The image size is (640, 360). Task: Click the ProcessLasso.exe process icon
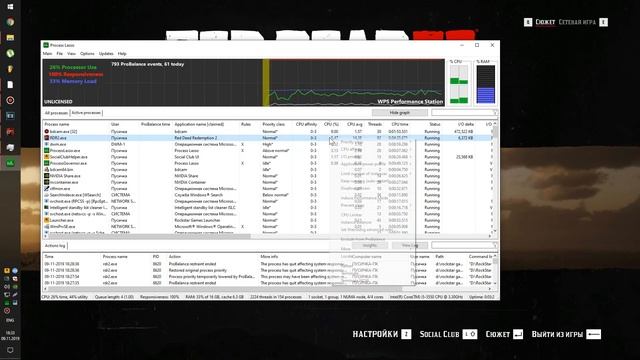[47, 151]
